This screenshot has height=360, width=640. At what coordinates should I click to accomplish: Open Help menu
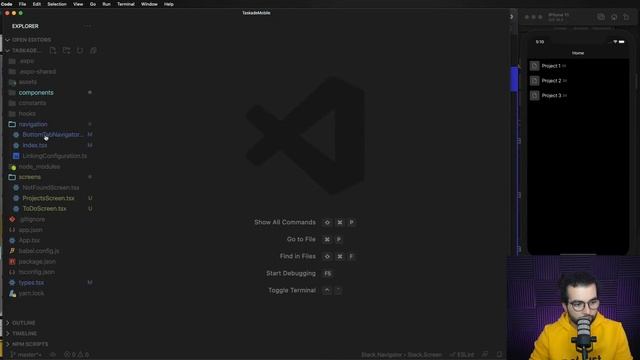point(169,4)
